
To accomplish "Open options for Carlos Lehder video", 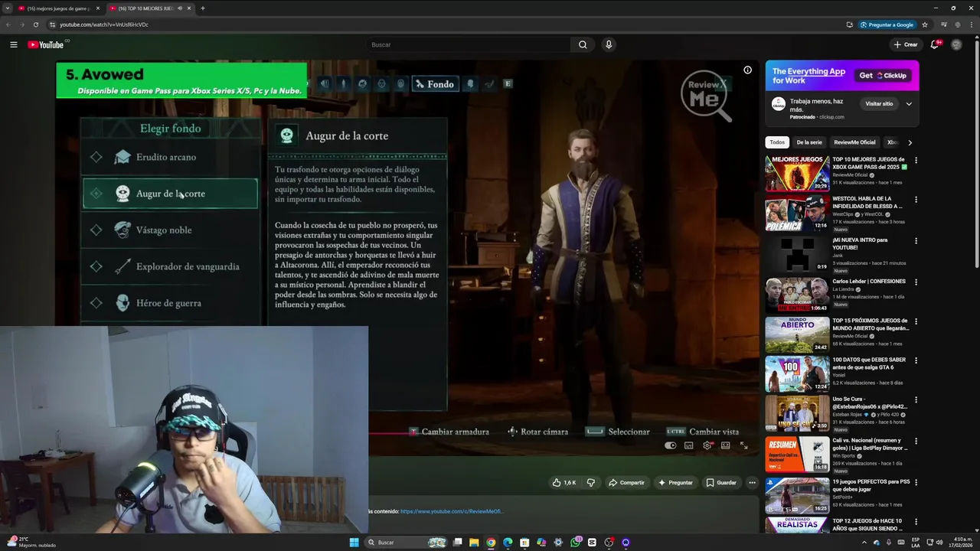I will [916, 282].
